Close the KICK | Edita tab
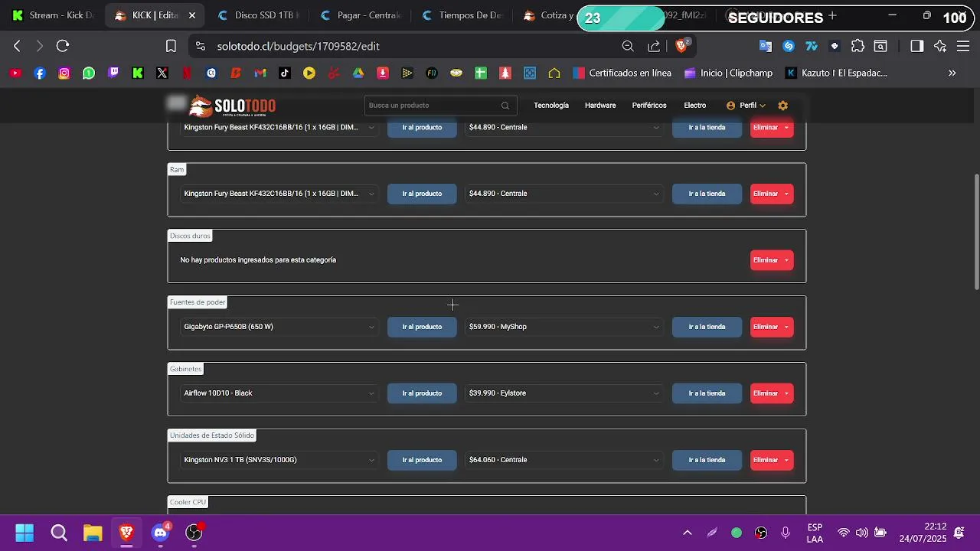Image resolution: width=980 pixels, height=551 pixels. click(192, 15)
